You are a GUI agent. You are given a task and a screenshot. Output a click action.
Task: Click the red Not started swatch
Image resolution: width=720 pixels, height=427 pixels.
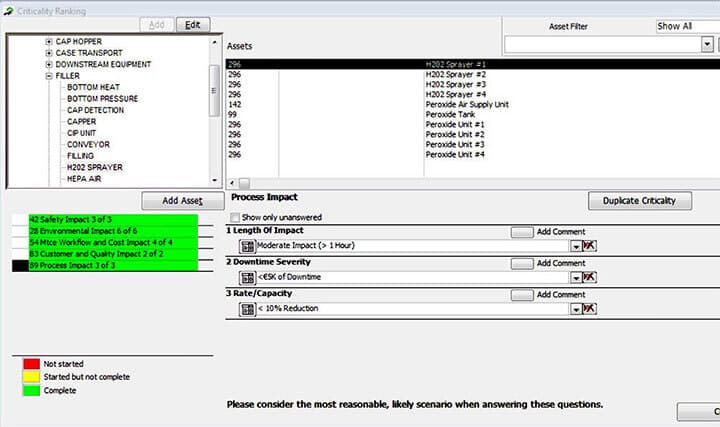(32, 364)
